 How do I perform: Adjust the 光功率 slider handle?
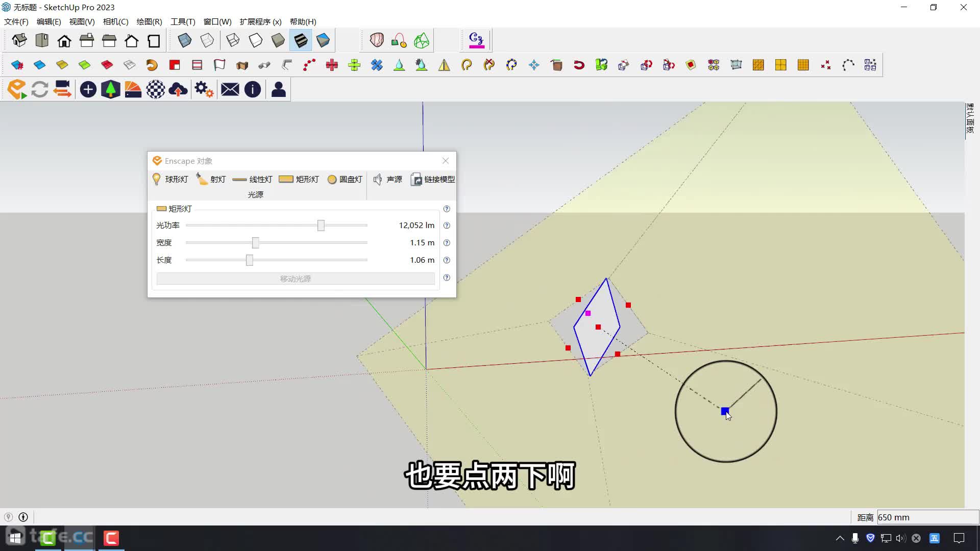321,226
